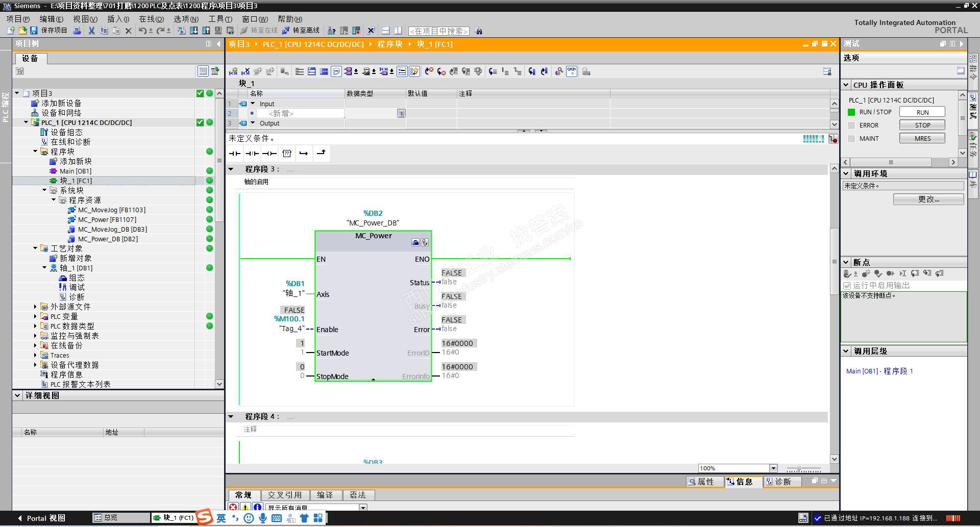
Task: Click the print icon in main toolbar
Action: [77, 31]
